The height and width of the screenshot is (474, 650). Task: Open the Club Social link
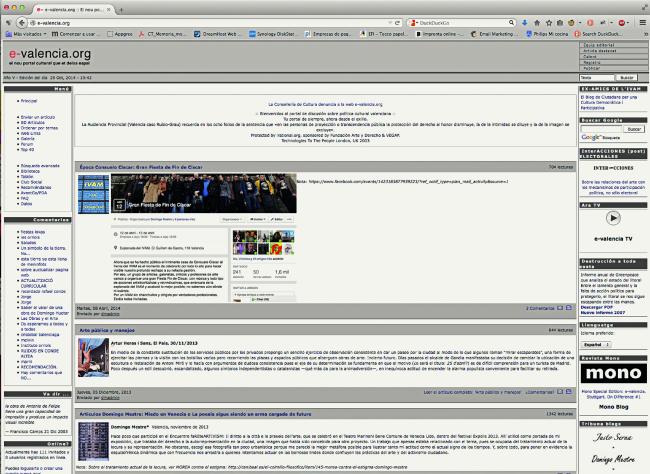coord(32,182)
